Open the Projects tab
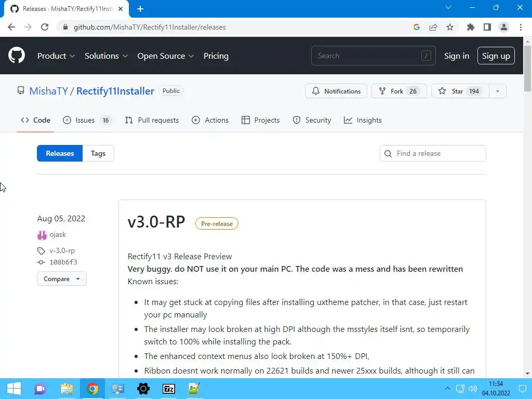This screenshot has height=399, width=532. click(x=261, y=120)
